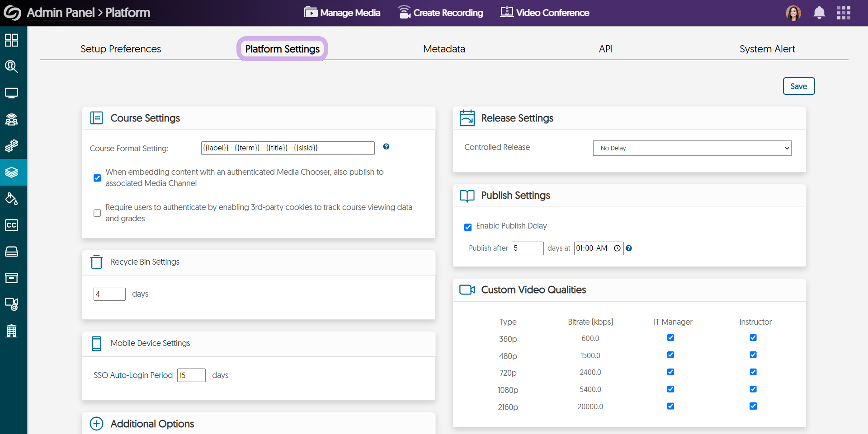This screenshot has height=434, width=868.
Task: Switch to the Metadata tab
Action: pyautogui.click(x=444, y=49)
